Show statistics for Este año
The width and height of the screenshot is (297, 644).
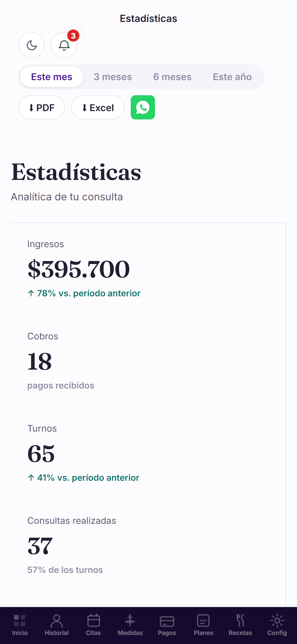click(232, 77)
